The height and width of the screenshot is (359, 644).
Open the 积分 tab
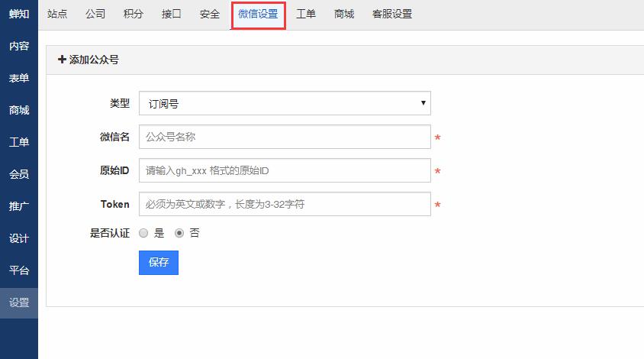click(134, 14)
